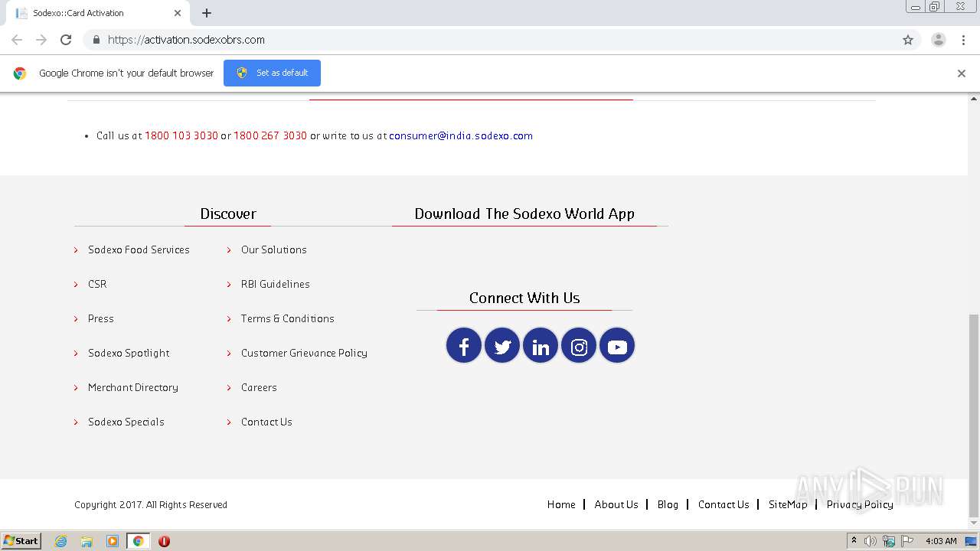Image resolution: width=980 pixels, height=551 pixels.
Task: Go back with the browser back arrow
Action: tap(17, 40)
